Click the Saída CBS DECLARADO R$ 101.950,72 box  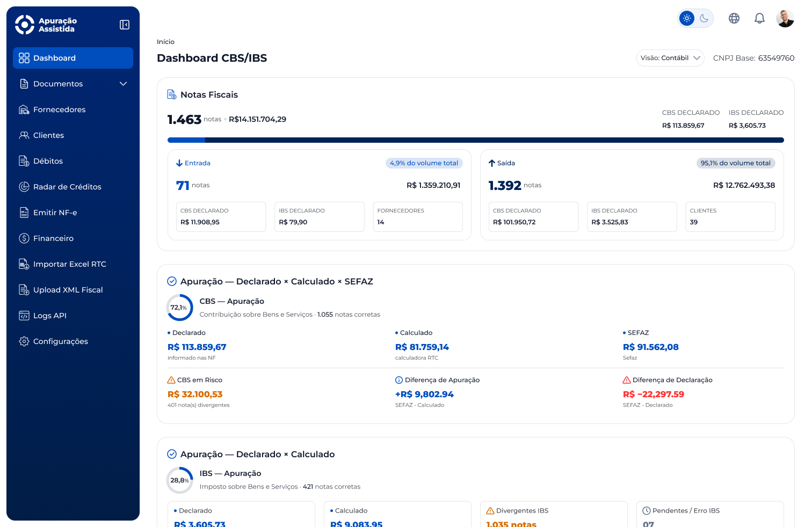pos(533,217)
